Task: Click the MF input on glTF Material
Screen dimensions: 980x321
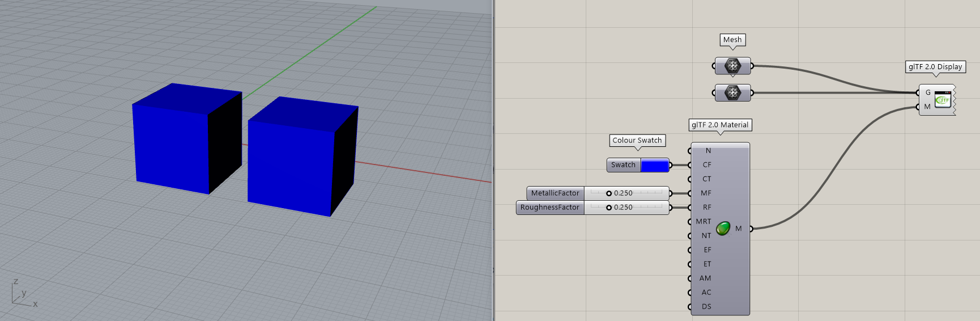Action: 706,193
